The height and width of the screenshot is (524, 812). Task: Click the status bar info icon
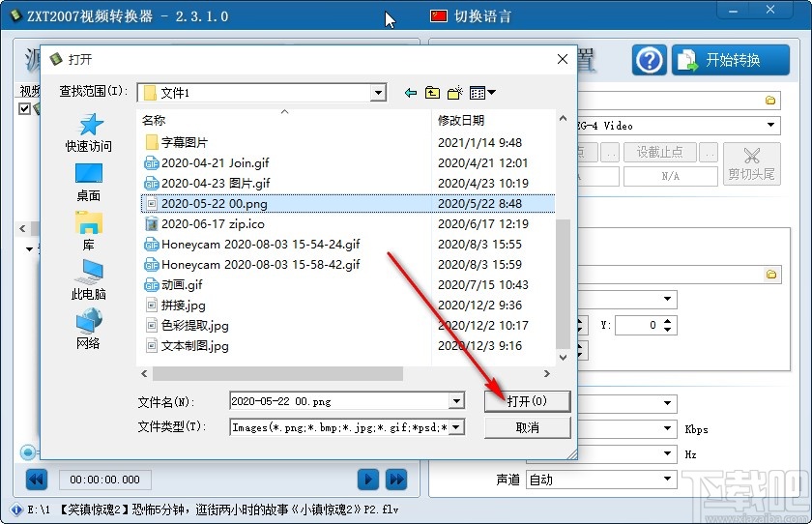coord(16,509)
